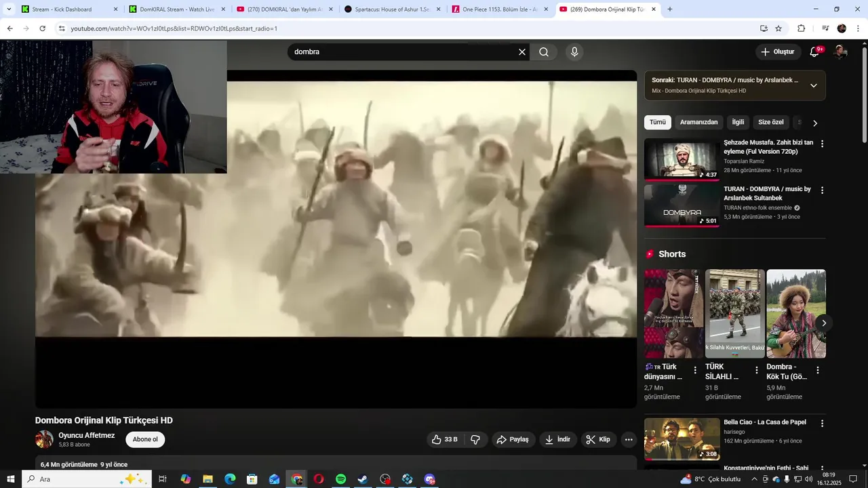
Task: Open options for Türk dünyasını short
Action: 695,370
